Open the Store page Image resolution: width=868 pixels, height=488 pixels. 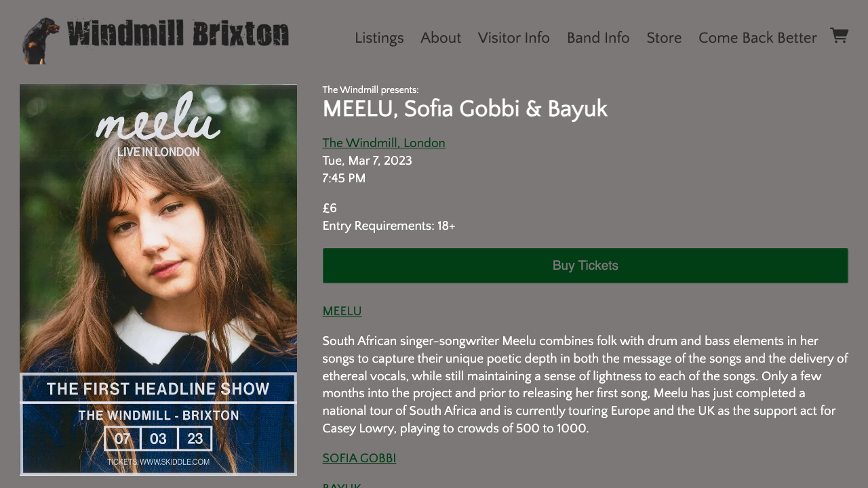(664, 38)
